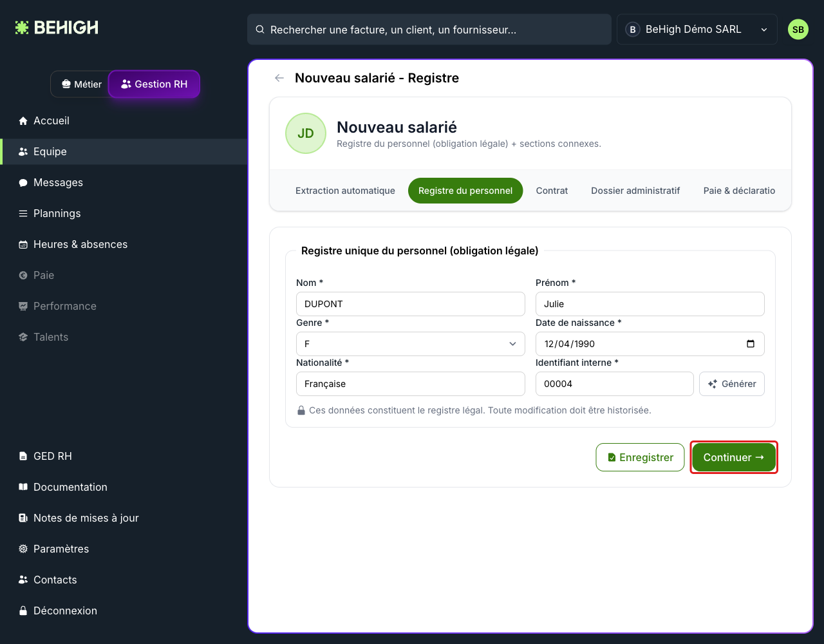Click the Déconnexion lock icon
Image resolution: width=824 pixels, height=644 pixels.
point(23,611)
